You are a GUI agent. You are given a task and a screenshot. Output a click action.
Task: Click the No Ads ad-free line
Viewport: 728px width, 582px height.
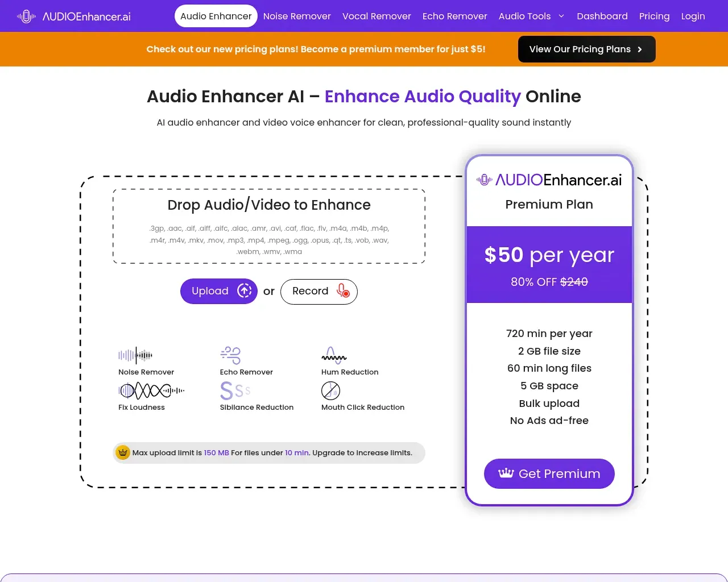click(x=549, y=421)
